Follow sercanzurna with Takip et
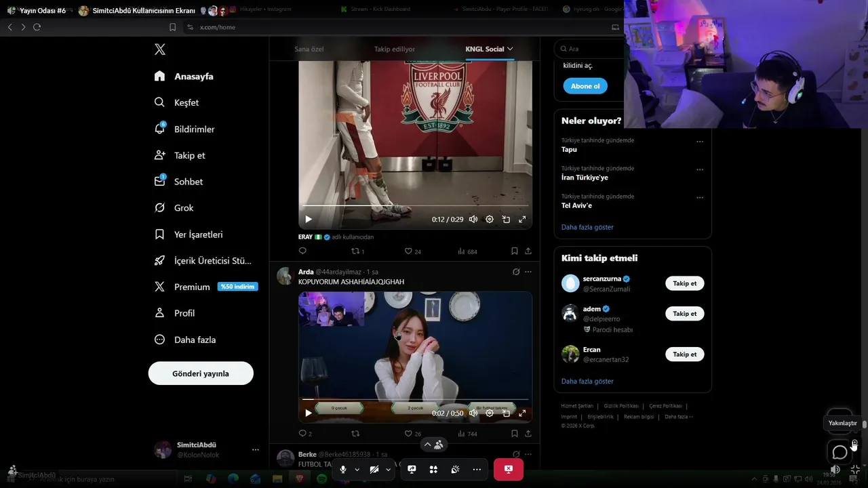Viewport: 868px width, 488px height. (x=685, y=283)
